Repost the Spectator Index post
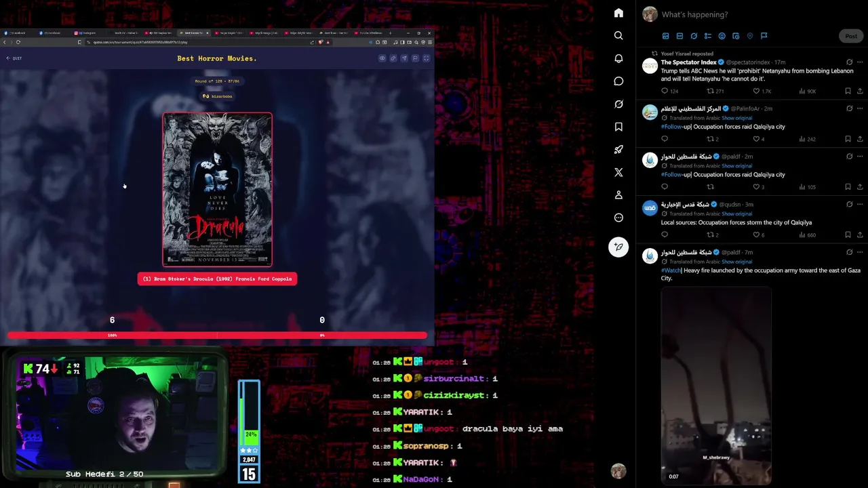This screenshot has width=868, height=488. 711,91
